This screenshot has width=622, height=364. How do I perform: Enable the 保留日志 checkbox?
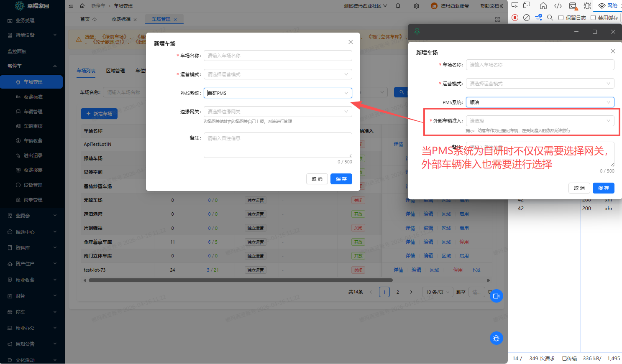(x=561, y=18)
